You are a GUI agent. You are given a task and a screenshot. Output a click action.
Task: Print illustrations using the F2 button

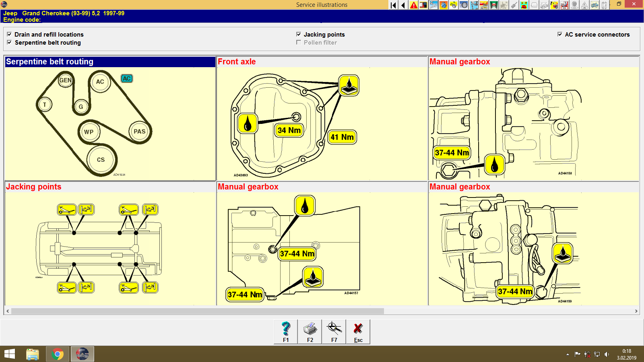(x=310, y=331)
